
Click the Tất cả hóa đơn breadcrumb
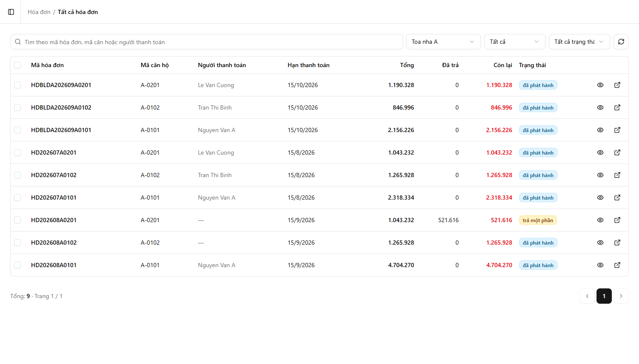[78, 12]
